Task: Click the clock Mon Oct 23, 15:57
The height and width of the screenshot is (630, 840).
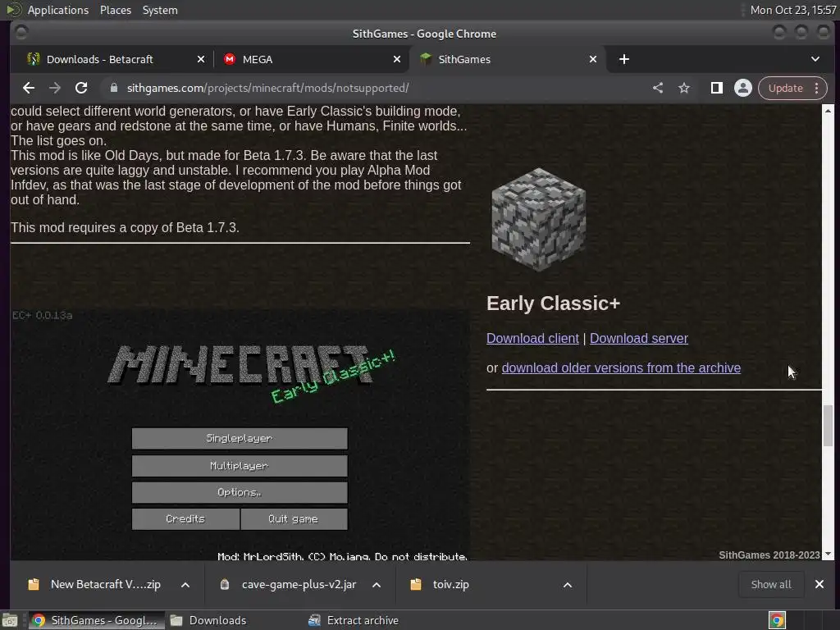Action: [793, 10]
